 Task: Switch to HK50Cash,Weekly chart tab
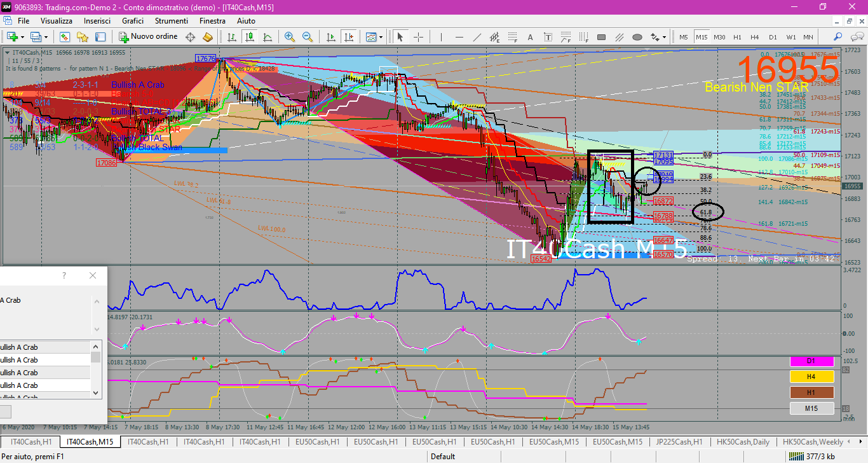pos(813,442)
